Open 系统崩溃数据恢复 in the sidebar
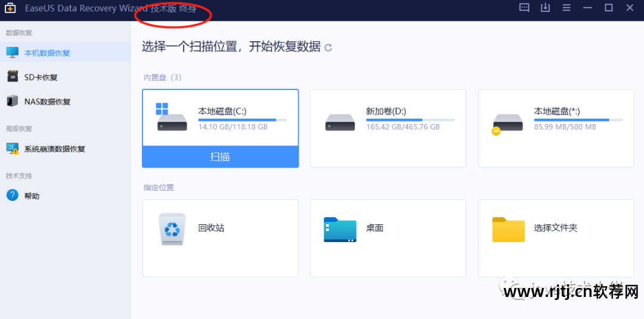644x319 pixels. pyautogui.click(x=66, y=148)
